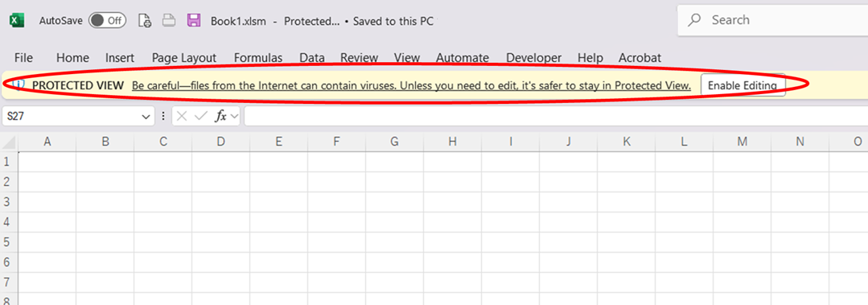This screenshot has height=305, width=868.
Task: Click the print preview document icon
Action: 145,21
